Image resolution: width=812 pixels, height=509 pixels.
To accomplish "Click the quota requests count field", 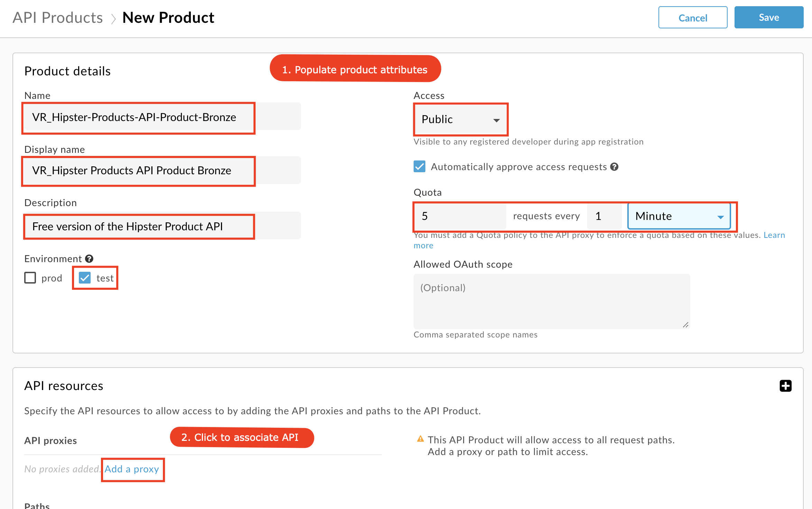I will 460,216.
